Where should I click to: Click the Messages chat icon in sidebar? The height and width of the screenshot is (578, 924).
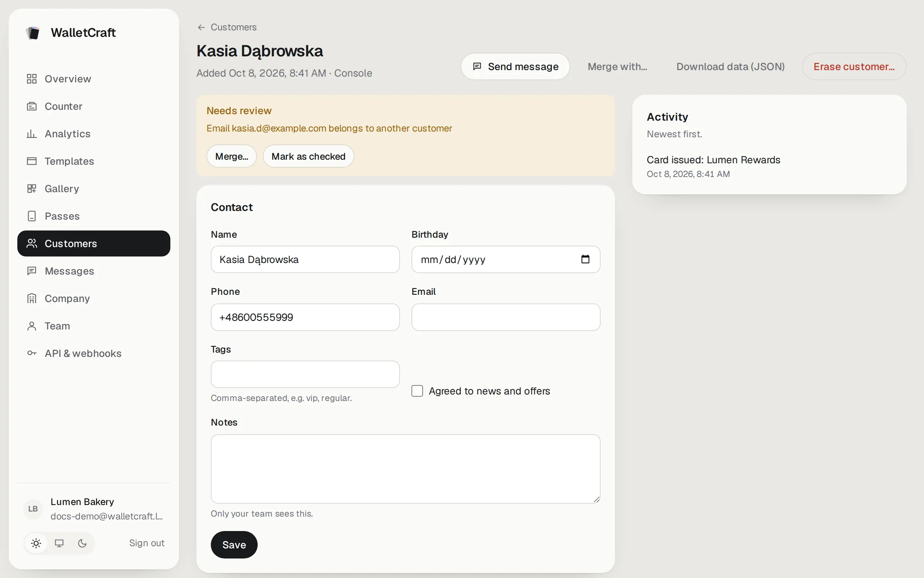(32, 271)
